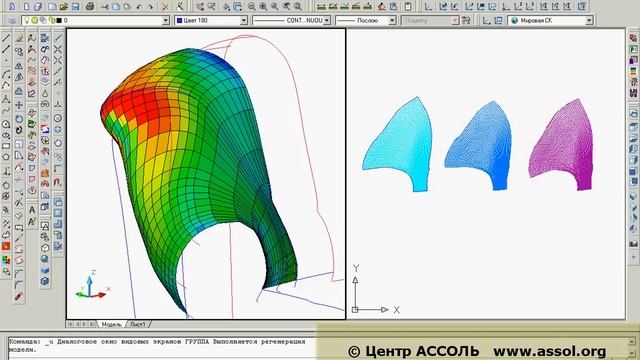
Task: Click in the command line text area
Action: coord(161,347)
